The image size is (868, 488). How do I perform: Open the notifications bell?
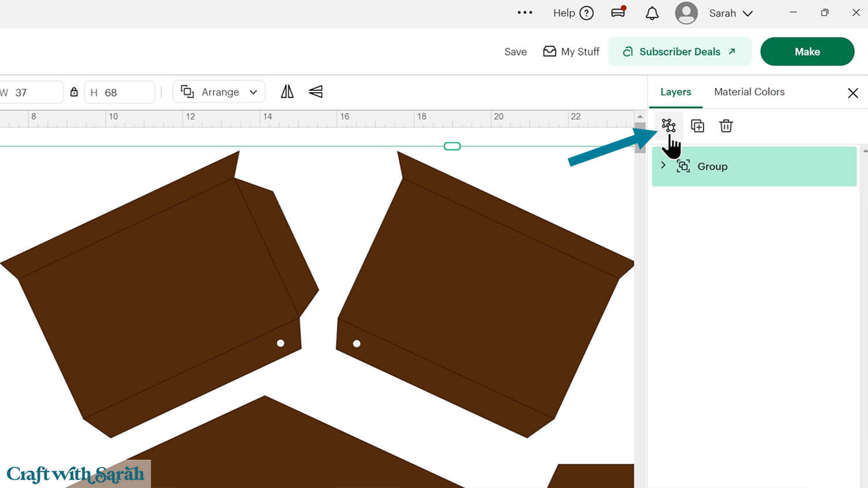[652, 13]
